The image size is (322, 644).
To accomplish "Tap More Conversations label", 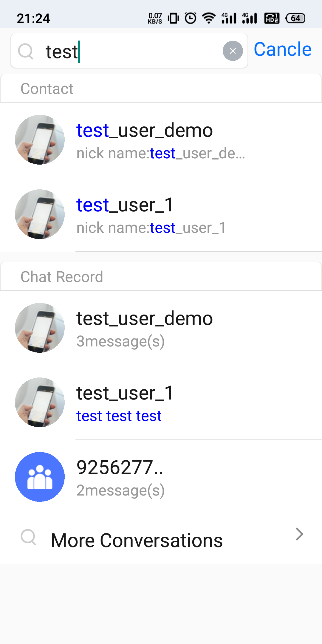I will 137,540.
